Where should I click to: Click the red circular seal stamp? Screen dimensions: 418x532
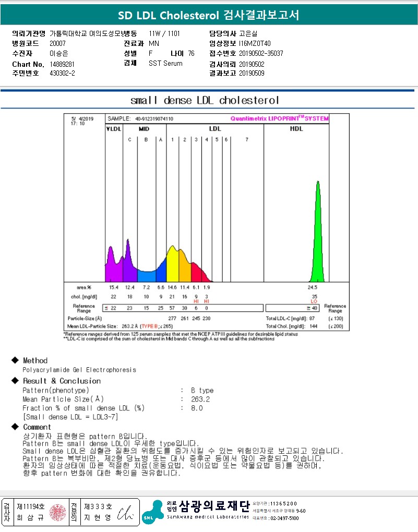pos(58,512)
